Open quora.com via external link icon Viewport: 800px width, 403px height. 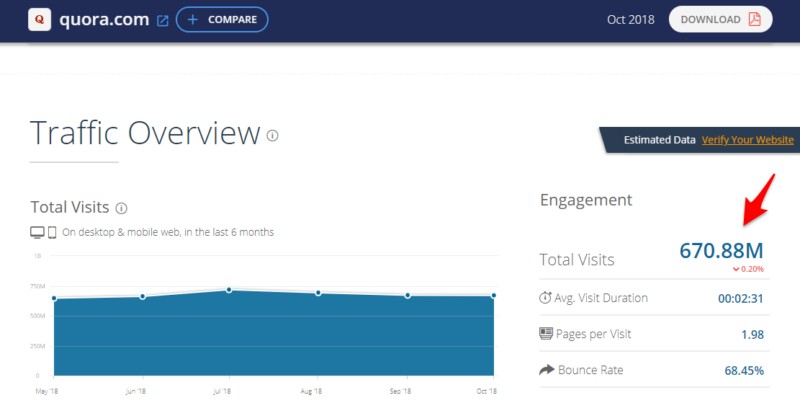point(162,20)
